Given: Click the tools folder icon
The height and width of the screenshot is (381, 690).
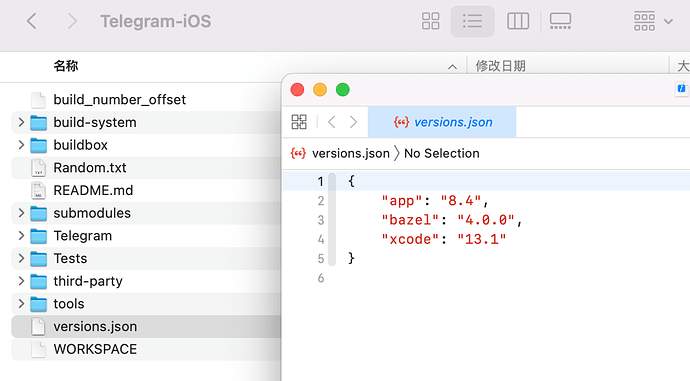Looking at the screenshot, I should 39,304.
